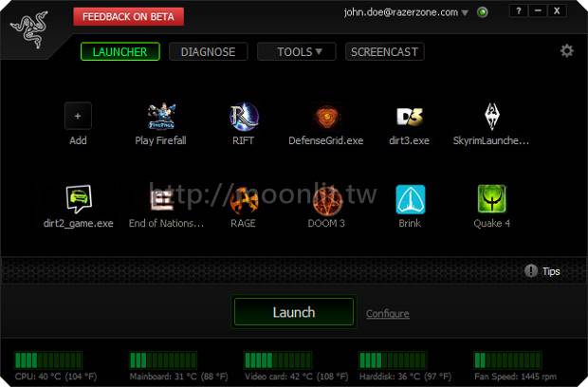Select the dirt3.exe game icon
The image size is (588, 387).
[409, 117]
